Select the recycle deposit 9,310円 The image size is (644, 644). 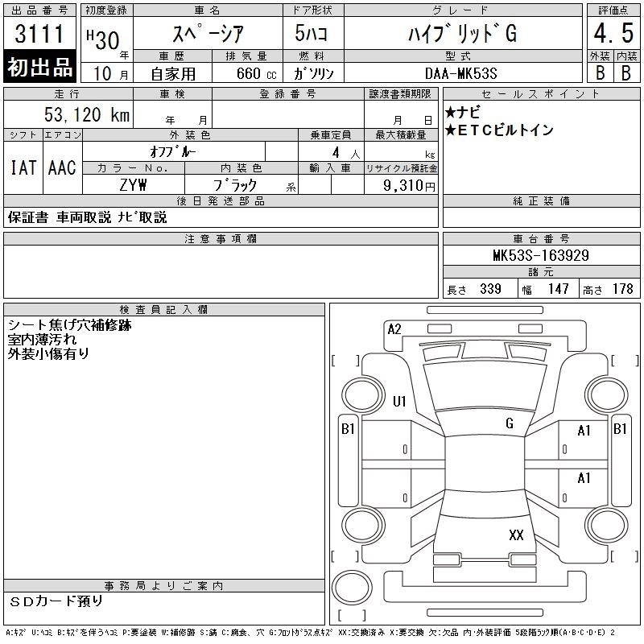click(409, 186)
